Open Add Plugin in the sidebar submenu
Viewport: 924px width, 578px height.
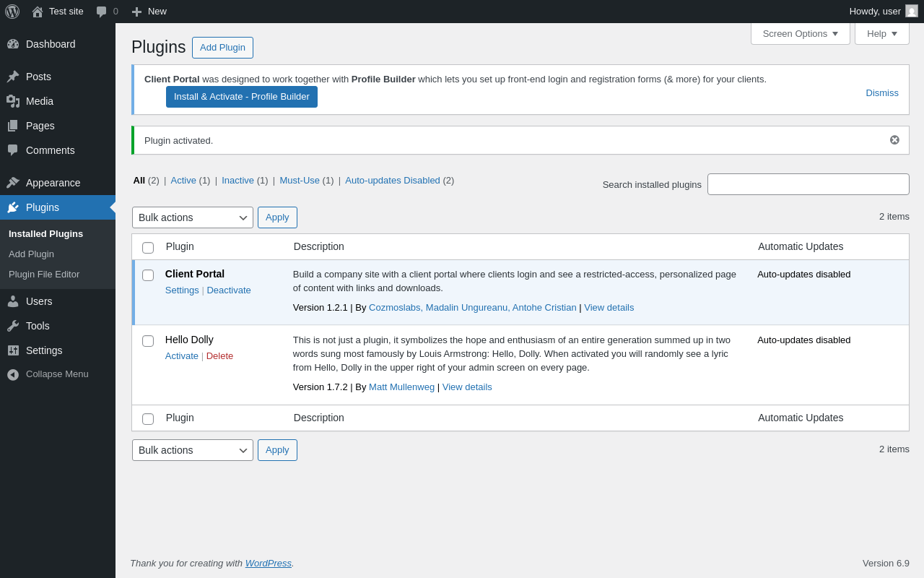tap(31, 254)
